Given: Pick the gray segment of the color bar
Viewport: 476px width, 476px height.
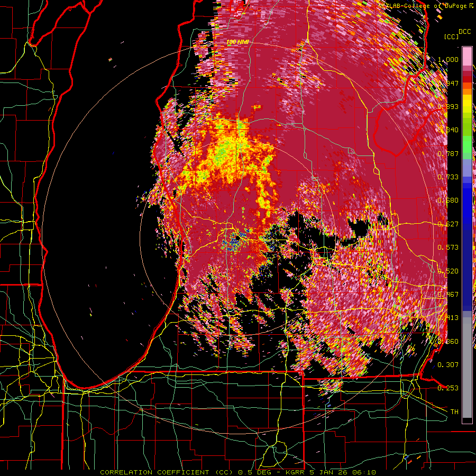Looking at the screenshot, I should pos(467,368).
